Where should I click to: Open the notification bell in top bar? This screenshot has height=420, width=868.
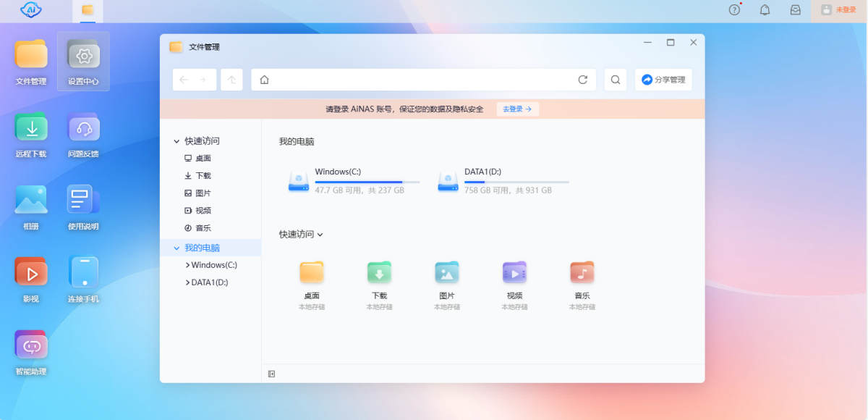765,10
